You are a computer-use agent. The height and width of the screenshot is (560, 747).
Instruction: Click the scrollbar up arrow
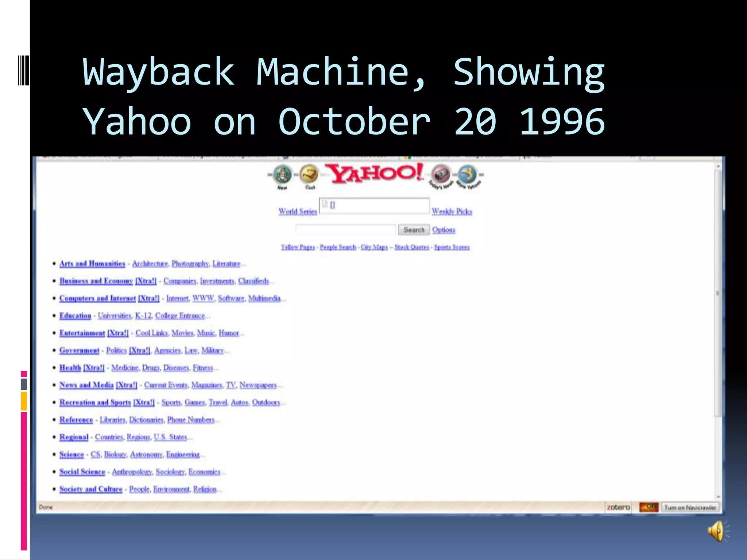718,166
